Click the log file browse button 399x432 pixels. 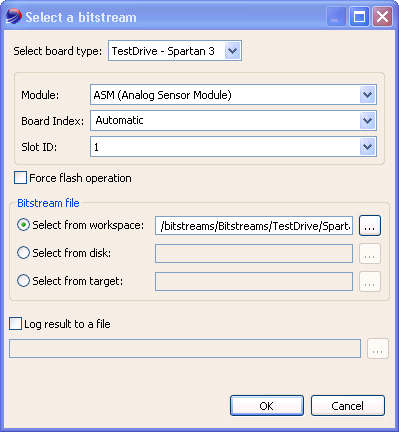pyautogui.click(x=378, y=349)
